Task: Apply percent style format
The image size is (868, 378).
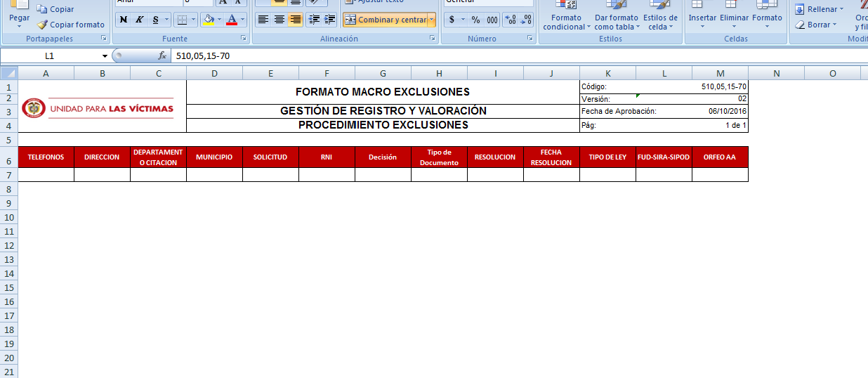Action: [x=476, y=20]
